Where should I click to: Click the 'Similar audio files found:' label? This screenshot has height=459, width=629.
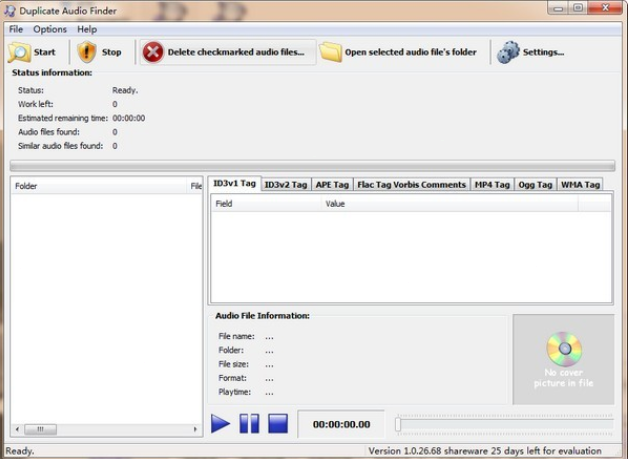click(x=61, y=146)
